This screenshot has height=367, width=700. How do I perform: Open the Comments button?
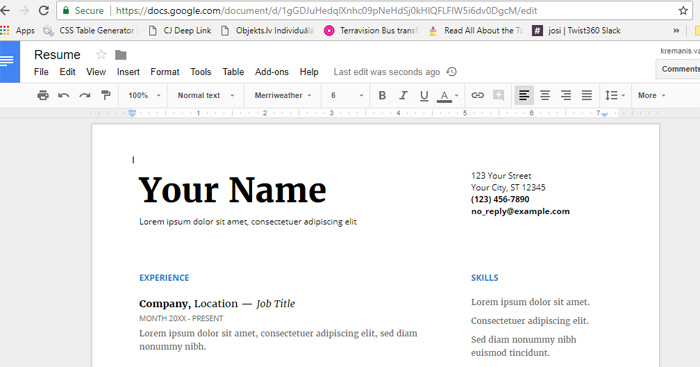tap(679, 69)
